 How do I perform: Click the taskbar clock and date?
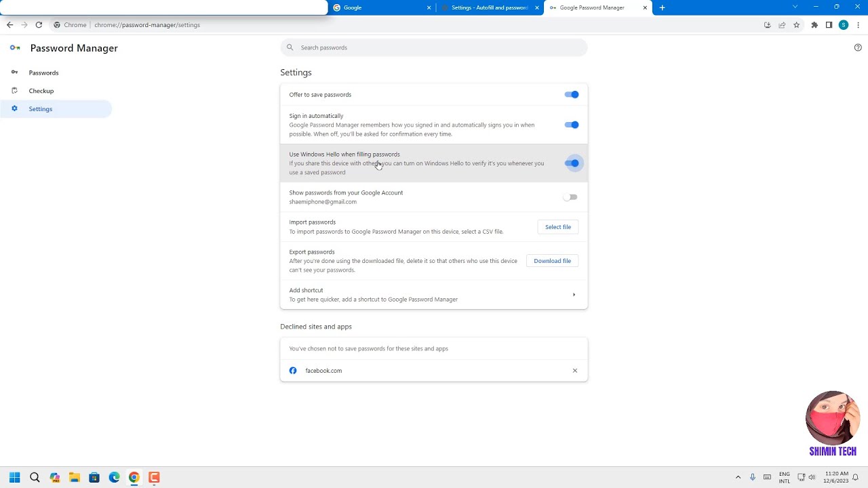click(836, 477)
